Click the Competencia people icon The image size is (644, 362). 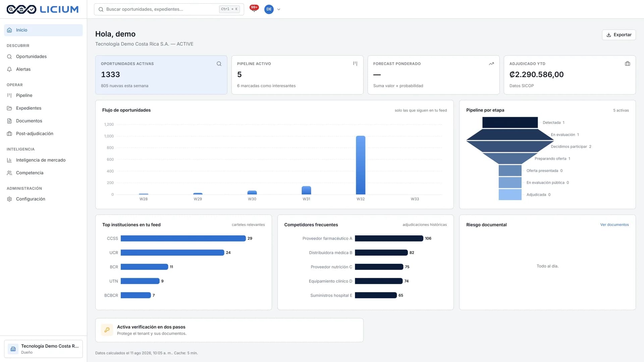pos(9,173)
